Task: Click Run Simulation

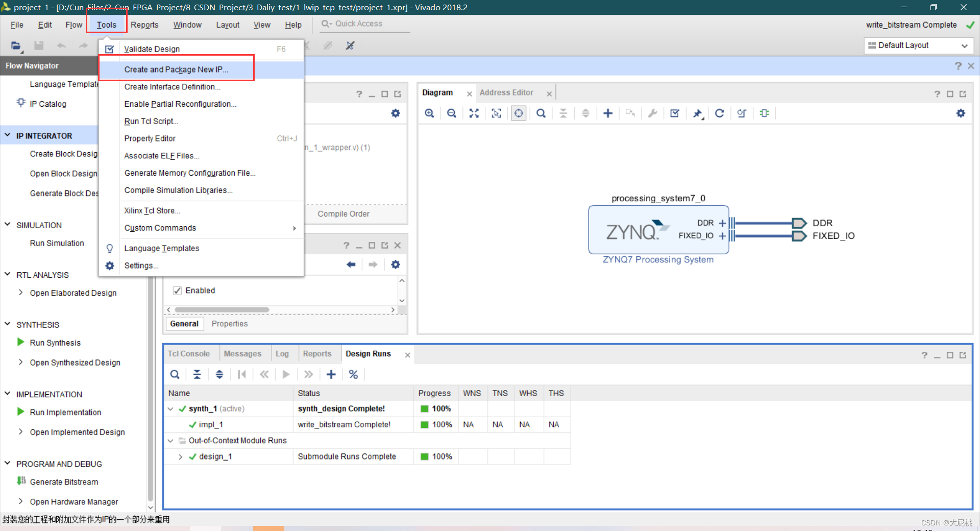Action: coord(57,243)
